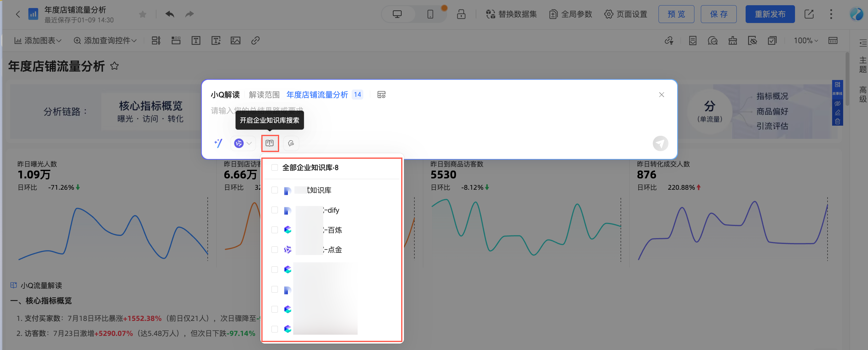Open 页面设置 settings
This screenshot has height=350, width=868.
pyautogui.click(x=626, y=14)
